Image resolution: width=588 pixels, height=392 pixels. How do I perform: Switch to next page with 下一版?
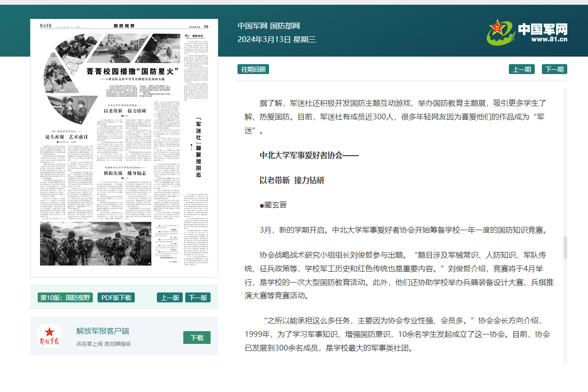click(x=197, y=298)
